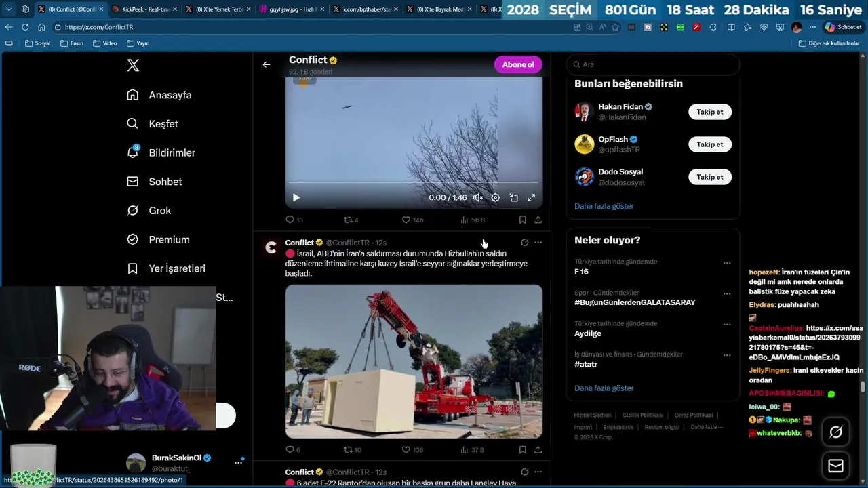Show more trends under Neler oluyor
Image resolution: width=868 pixels, height=488 pixels.
[604, 388]
